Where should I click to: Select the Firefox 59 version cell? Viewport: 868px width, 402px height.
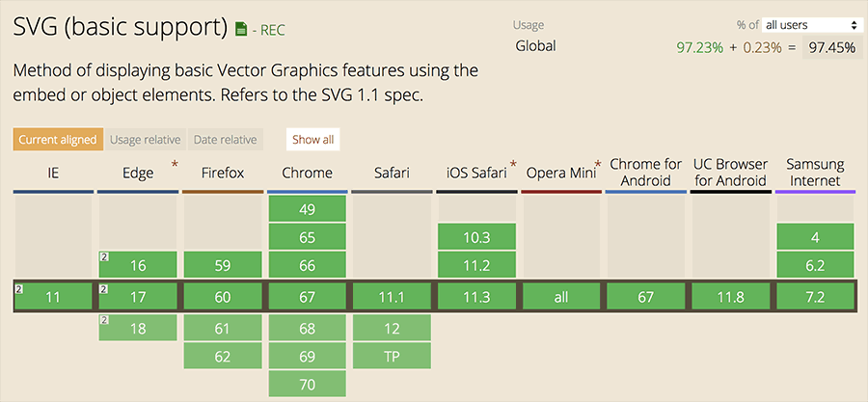(223, 265)
